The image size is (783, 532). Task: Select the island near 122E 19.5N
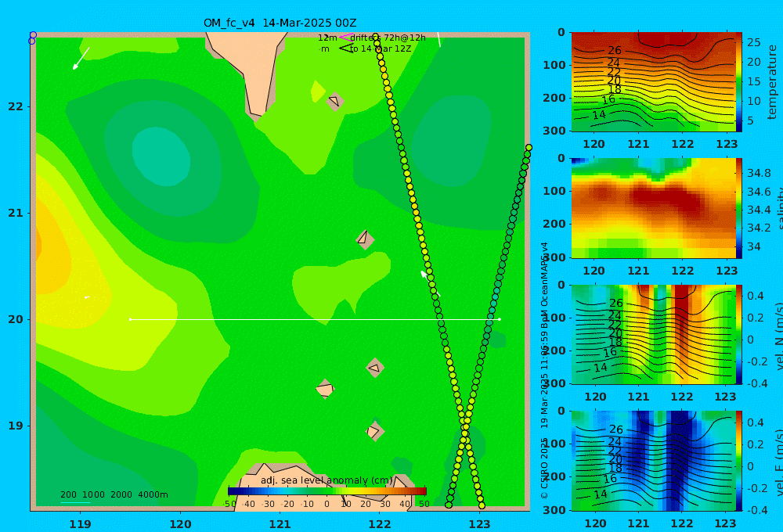[x=374, y=368]
